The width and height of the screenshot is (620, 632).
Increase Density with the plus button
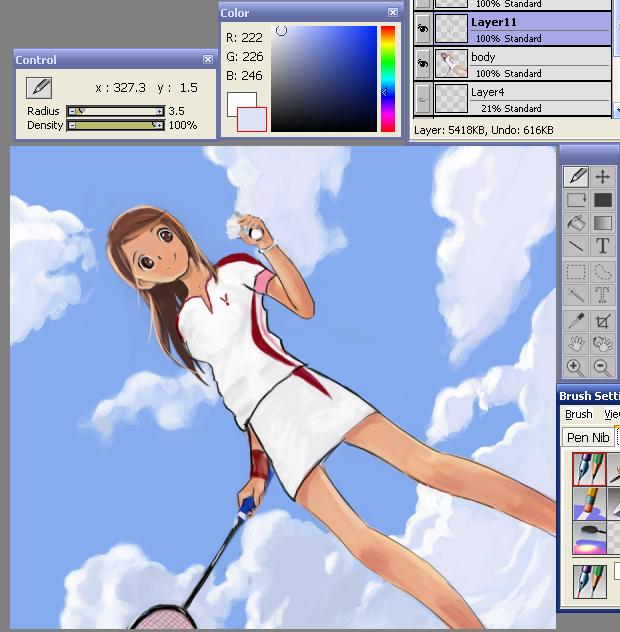[160, 126]
